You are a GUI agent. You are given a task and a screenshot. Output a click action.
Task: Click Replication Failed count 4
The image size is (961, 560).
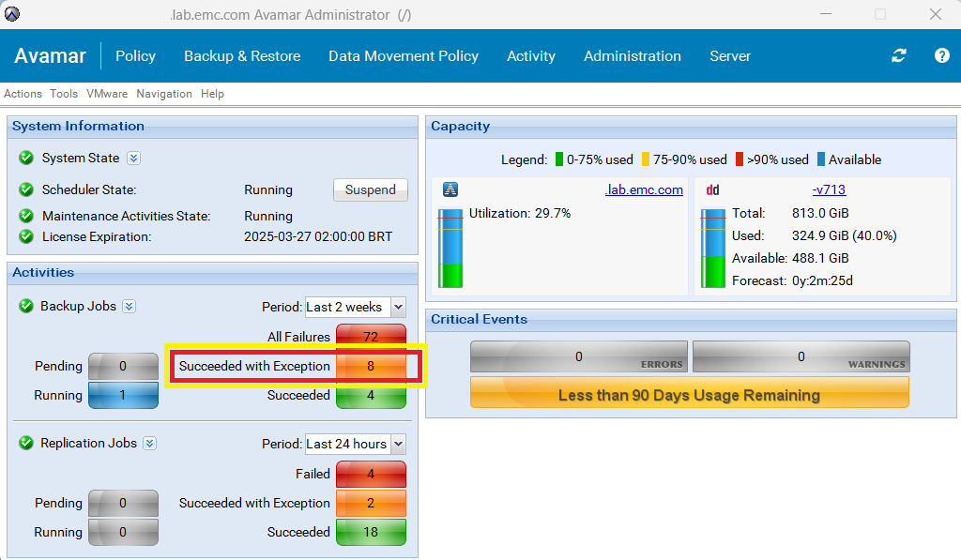click(x=371, y=474)
